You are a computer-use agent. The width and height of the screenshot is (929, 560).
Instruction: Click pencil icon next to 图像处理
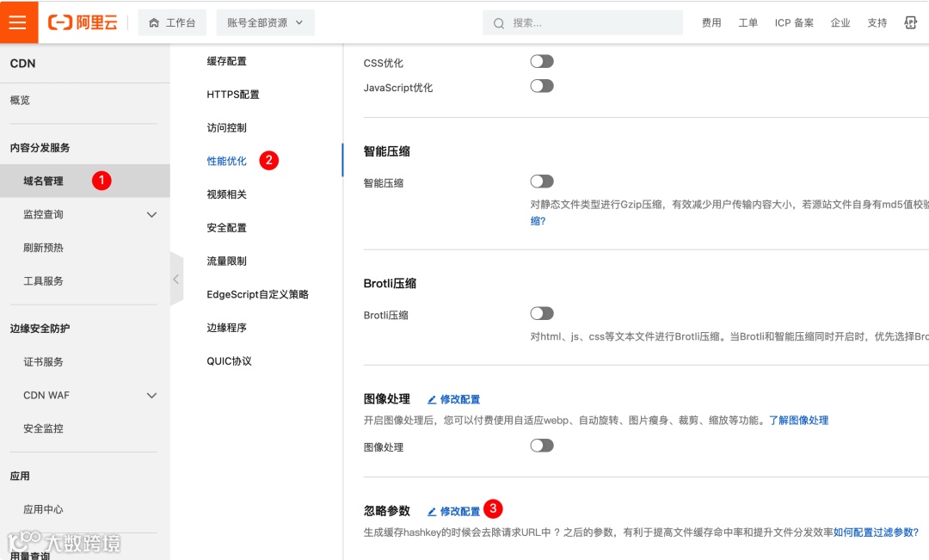pyautogui.click(x=432, y=400)
